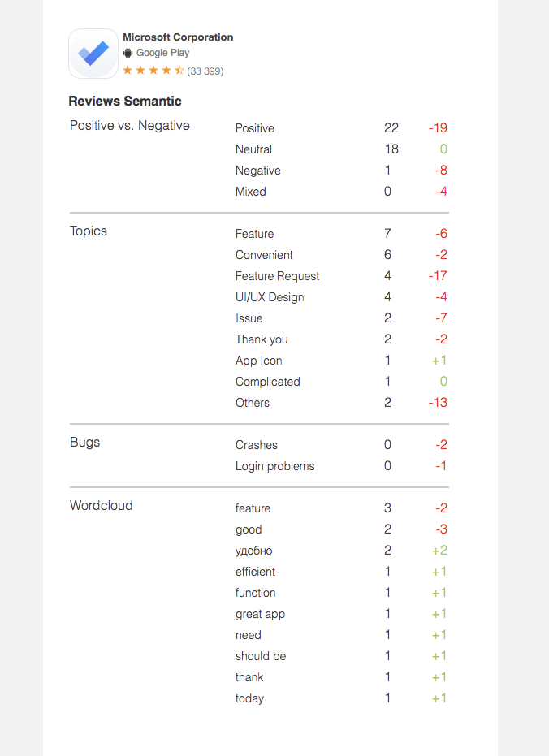This screenshot has width=549, height=756.
Task: Click the UI/UX Design topic
Action: point(270,297)
